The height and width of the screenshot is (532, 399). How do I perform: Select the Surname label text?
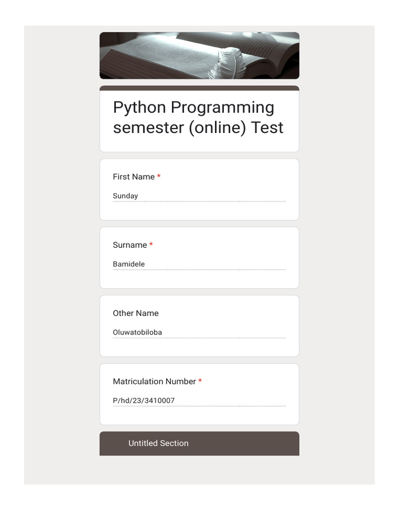pyautogui.click(x=130, y=245)
